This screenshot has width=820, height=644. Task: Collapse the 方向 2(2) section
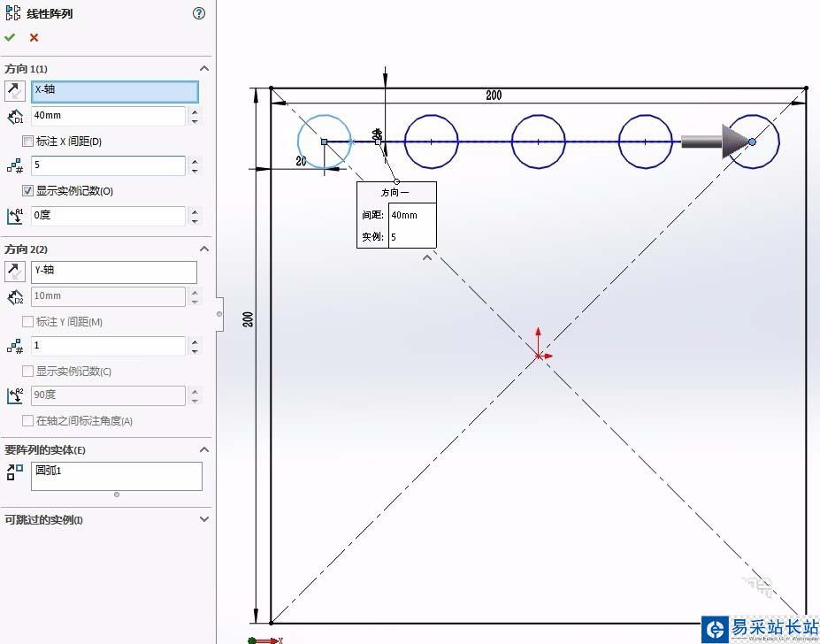pos(204,249)
